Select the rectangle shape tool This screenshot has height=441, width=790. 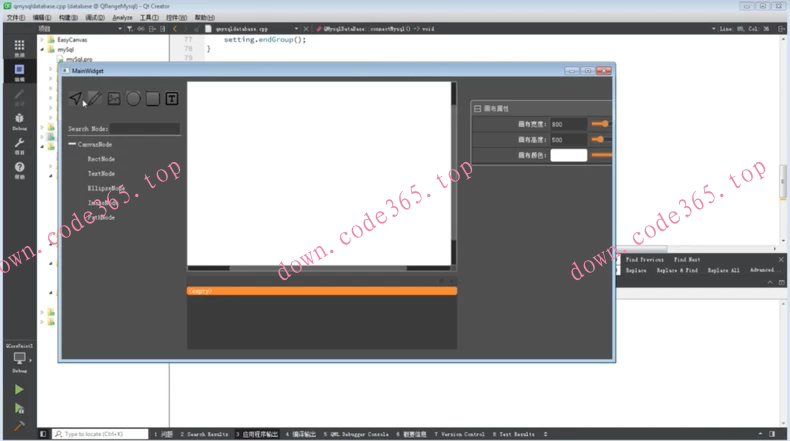point(153,98)
